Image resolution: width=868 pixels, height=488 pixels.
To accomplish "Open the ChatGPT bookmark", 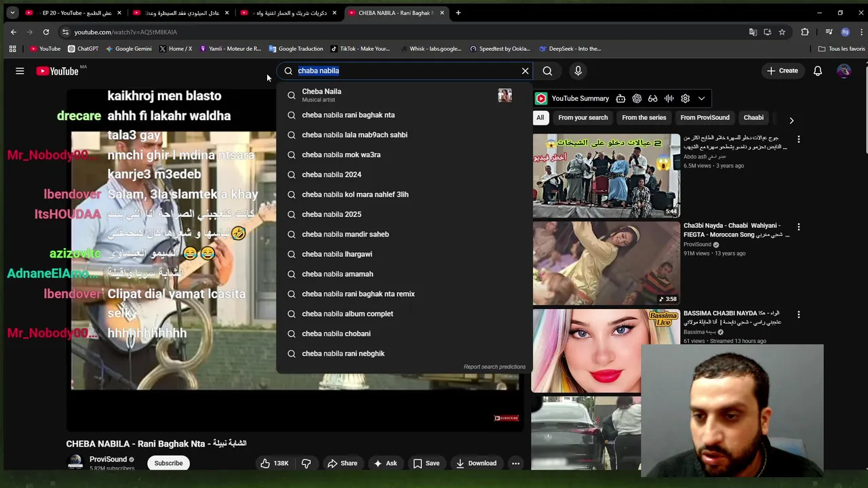I will 83,49.
